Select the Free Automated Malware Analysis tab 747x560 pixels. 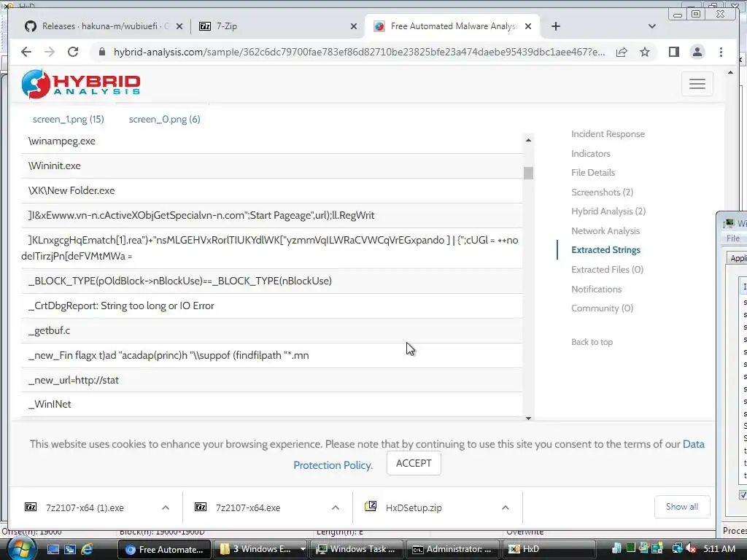pyautogui.click(x=452, y=26)
